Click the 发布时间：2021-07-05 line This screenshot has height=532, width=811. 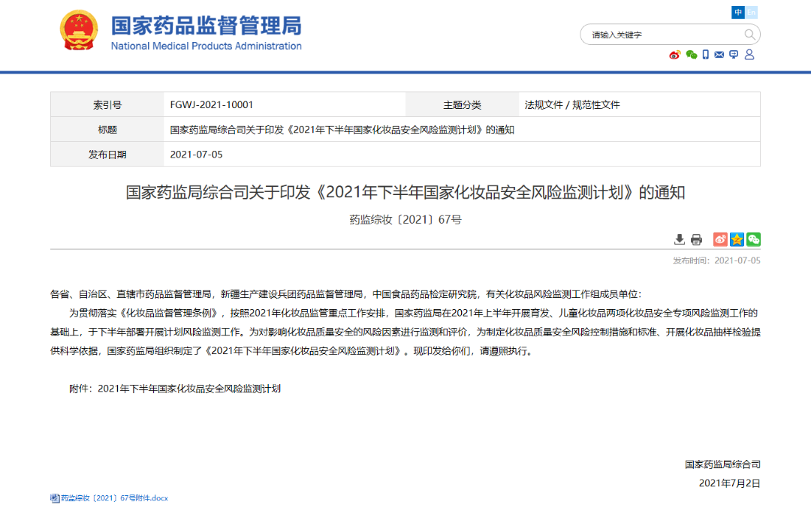tap(716, 260)
